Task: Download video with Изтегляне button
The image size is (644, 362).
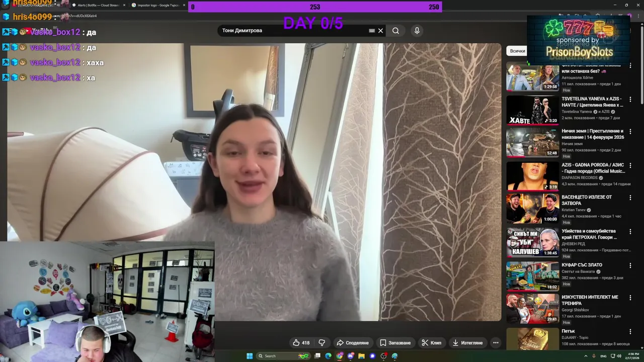Action: pos(467,343)
